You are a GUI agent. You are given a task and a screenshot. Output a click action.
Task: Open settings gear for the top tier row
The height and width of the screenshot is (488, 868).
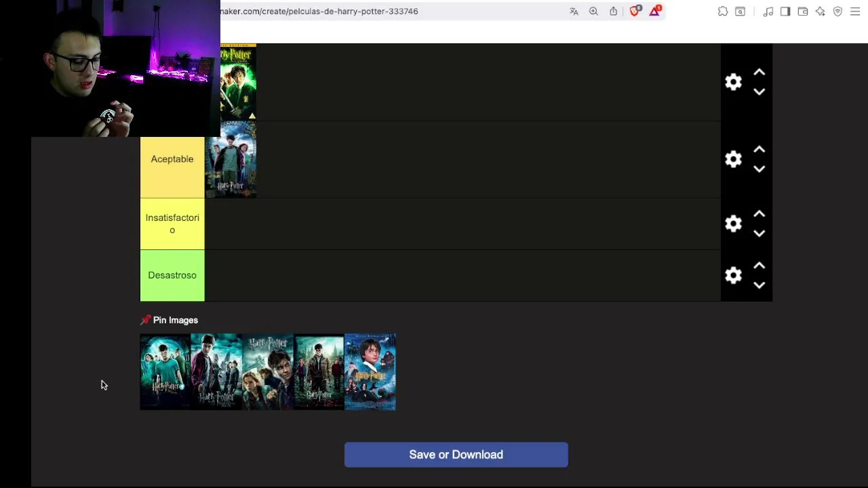[x=733, y=82]
